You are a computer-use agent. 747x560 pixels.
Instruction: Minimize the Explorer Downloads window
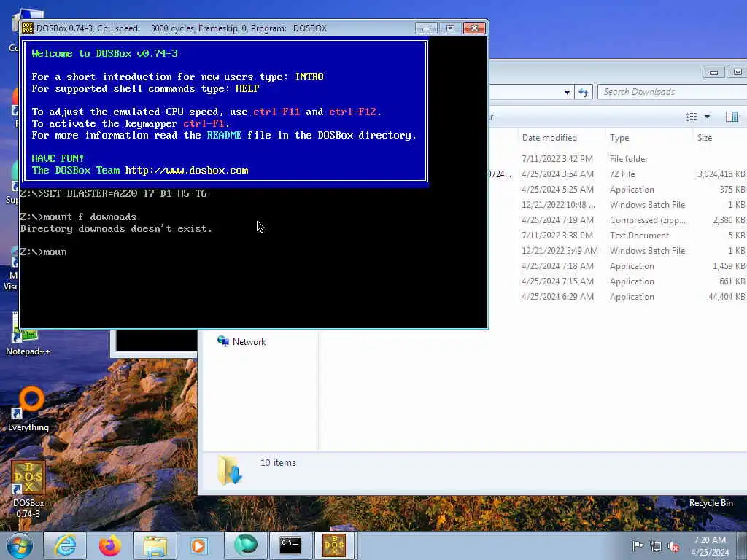pos(713,72)
